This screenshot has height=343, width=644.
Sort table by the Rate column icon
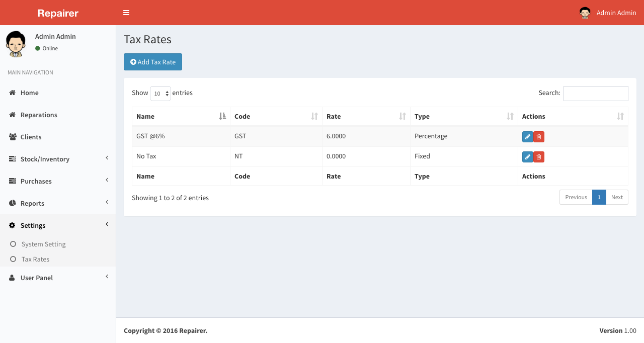[403, 116]
